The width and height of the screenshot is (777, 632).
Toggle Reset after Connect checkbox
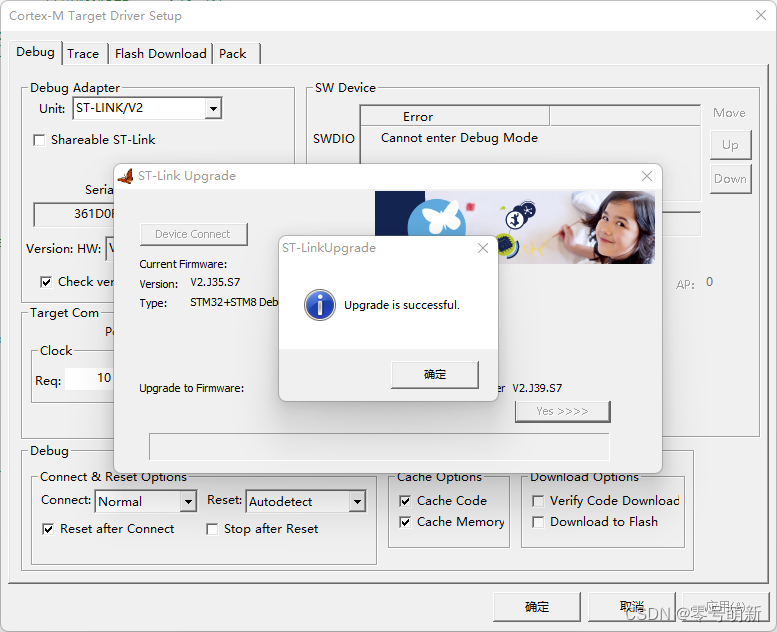tap(48, 529)
